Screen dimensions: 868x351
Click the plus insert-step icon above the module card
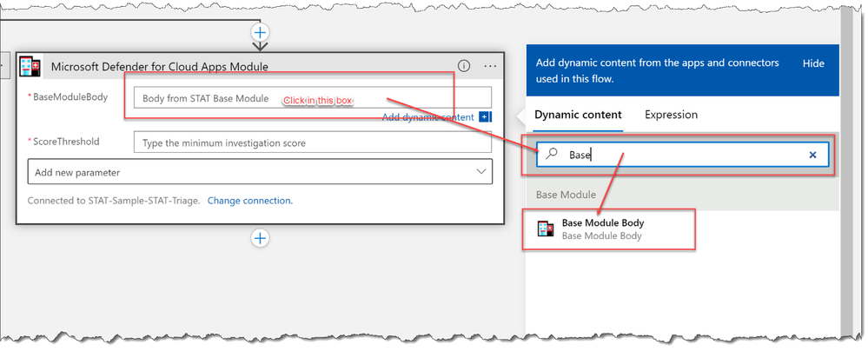point(260,31)
